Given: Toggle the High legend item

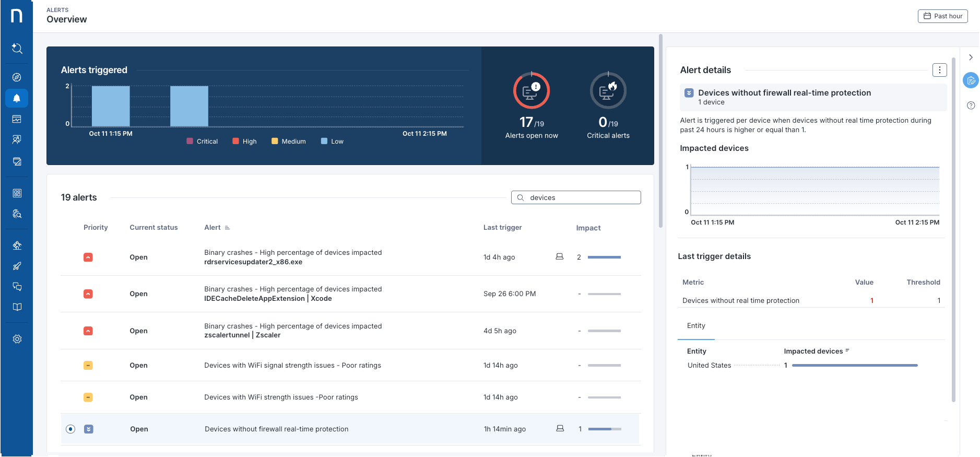Looking at the screenshot, I should (244, 142).
